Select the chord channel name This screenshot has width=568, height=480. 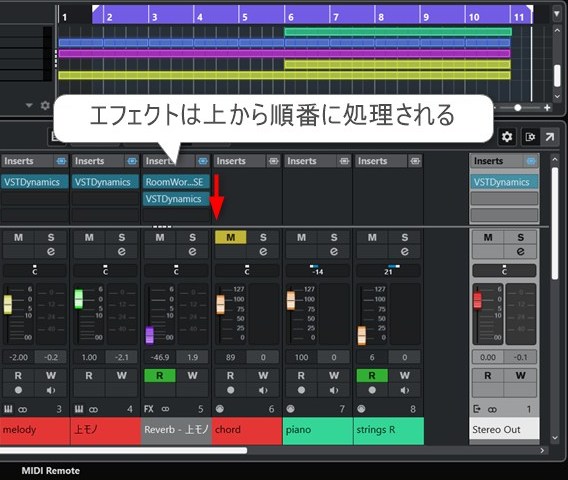[x=247, y=430]
